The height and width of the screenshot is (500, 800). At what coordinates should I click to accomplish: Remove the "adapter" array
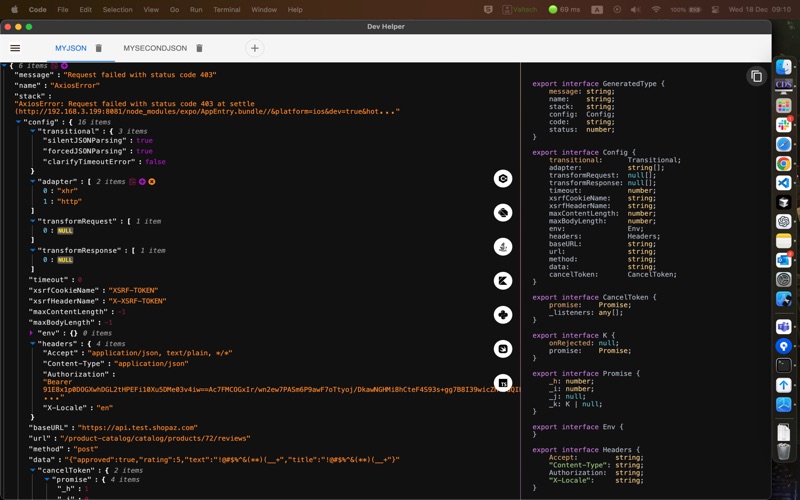pyautogui.click(x=152, y=181)
